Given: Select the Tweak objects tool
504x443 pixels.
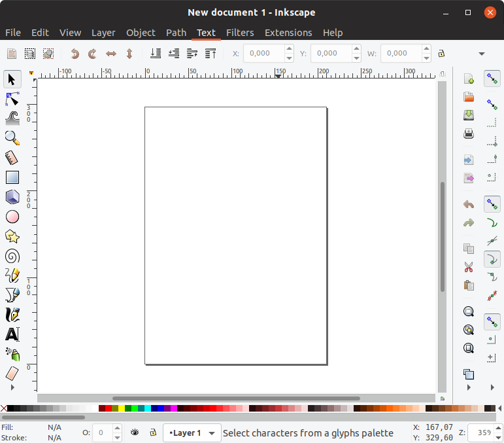Looking at the screenshot, I should (12, 118).
